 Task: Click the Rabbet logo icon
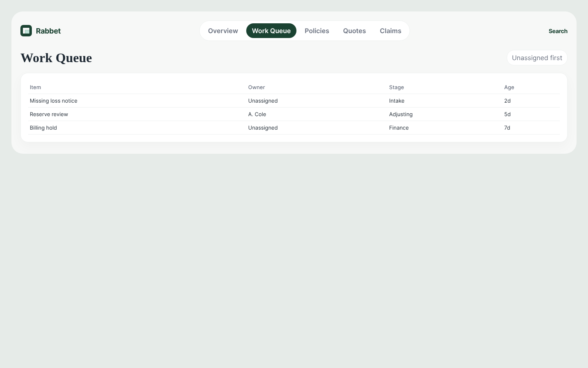(26, 31)
